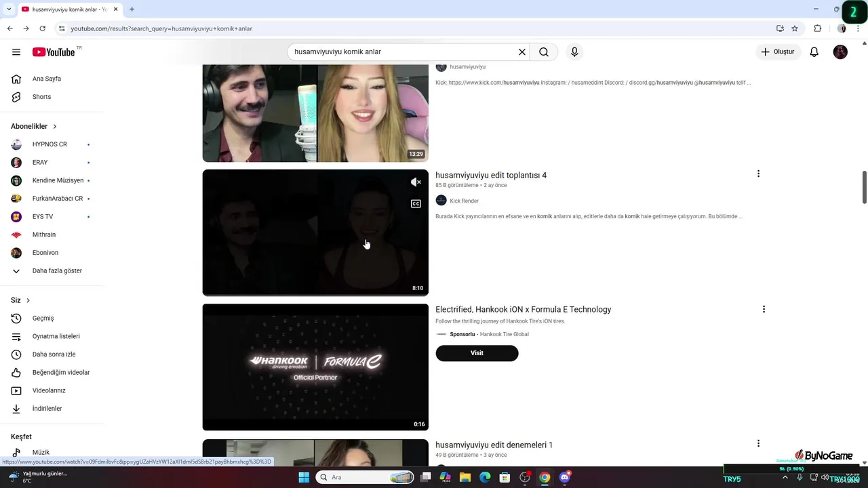868x488 pixels.
Task: Open the Hankook Formula E thumbnail
Action: [315, 367]
